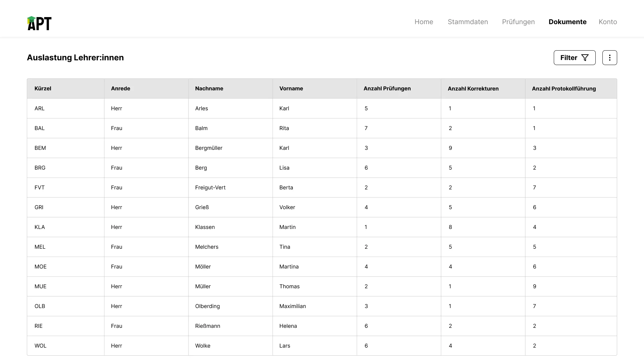Click the Auslastung Lehrer:innen heading
Image resolution: width=644 pixels, height=362 pixels.
pyautogui.click(x=75, y=58)
